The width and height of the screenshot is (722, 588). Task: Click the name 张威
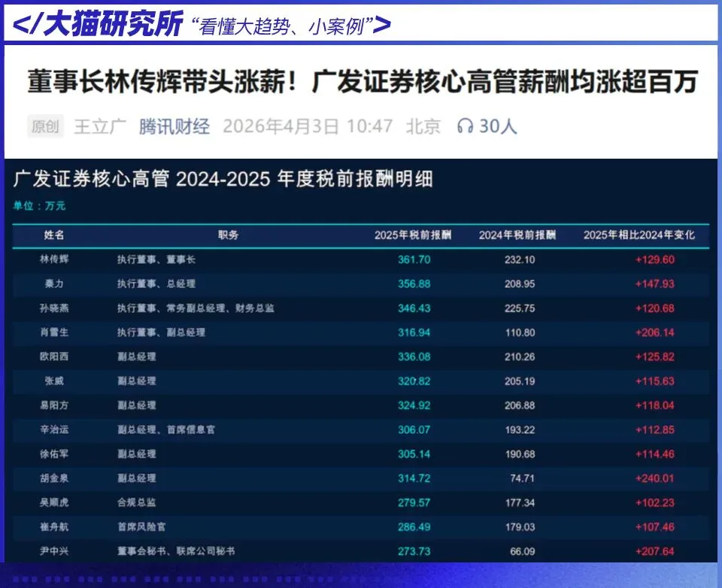[x=54, y=380]
